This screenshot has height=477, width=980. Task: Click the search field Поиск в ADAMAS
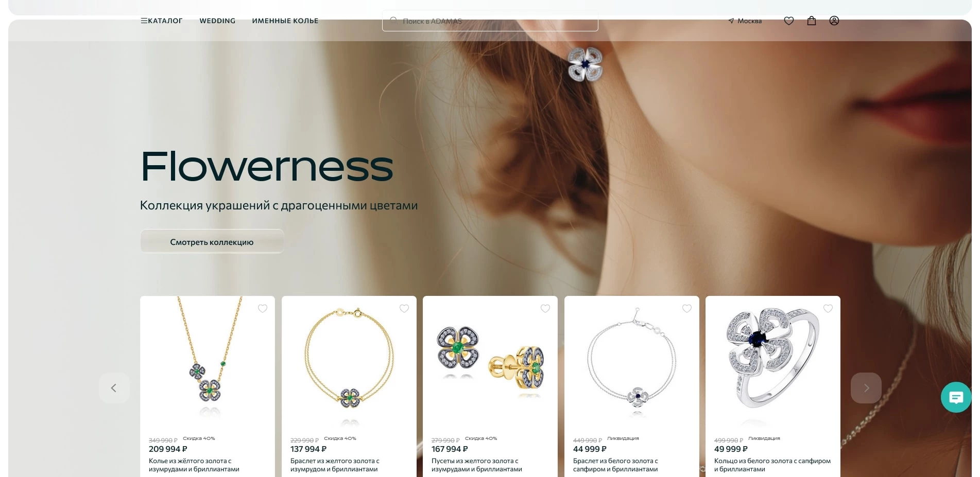(490, 21)
